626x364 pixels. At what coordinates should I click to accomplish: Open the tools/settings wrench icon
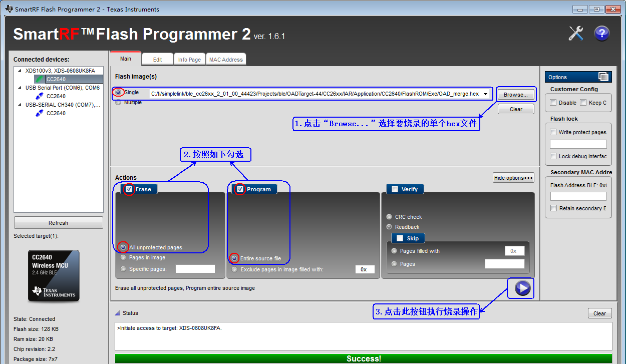576,33
